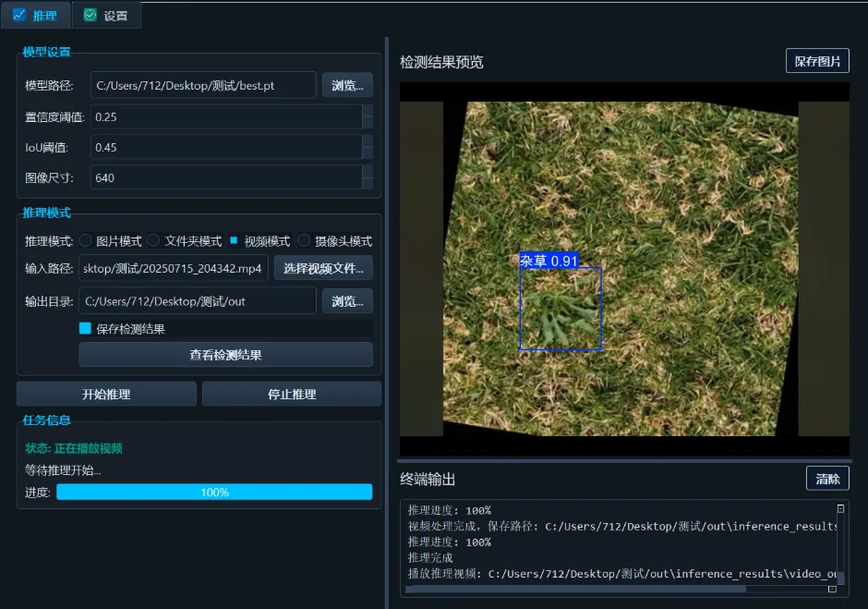Click the checkmark icon on the 设置 tab
The width and height of the screenshot is (868, 609).
coord(88,15)
